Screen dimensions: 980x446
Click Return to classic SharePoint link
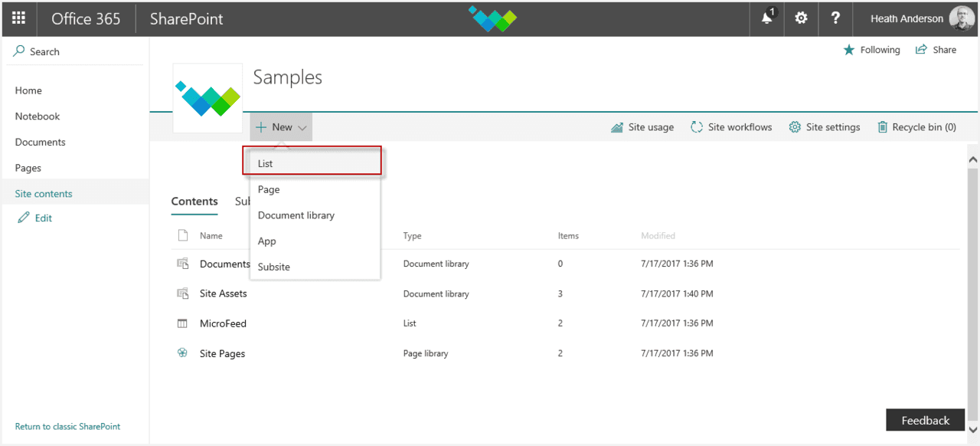(67, 426)
